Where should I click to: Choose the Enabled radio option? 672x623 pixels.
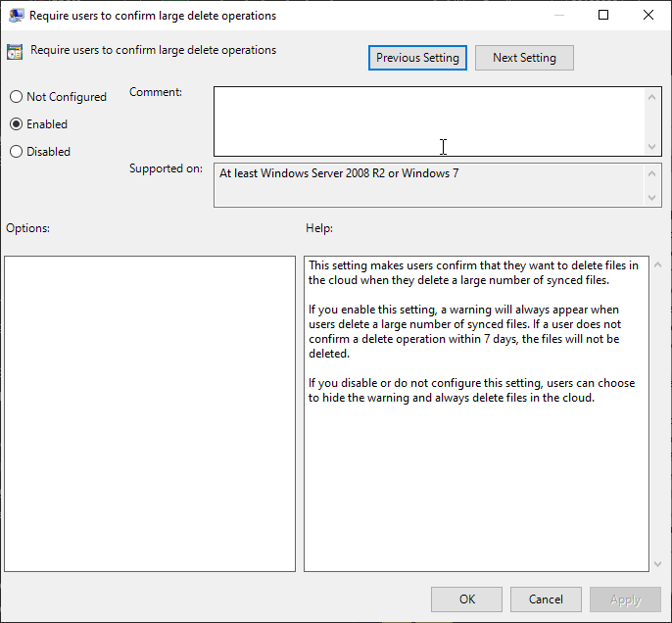pyautogui.click(x=16, y=124)
